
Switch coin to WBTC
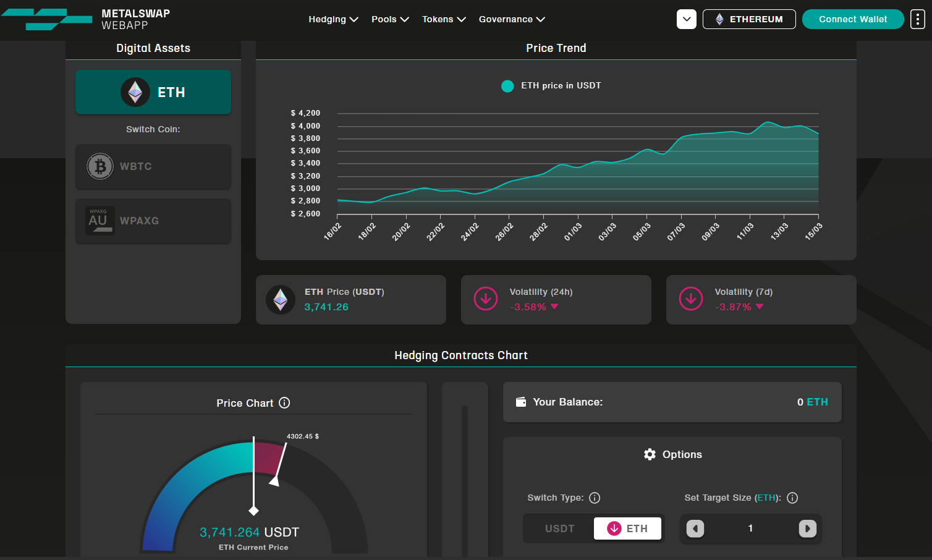(x=153, y=166)
